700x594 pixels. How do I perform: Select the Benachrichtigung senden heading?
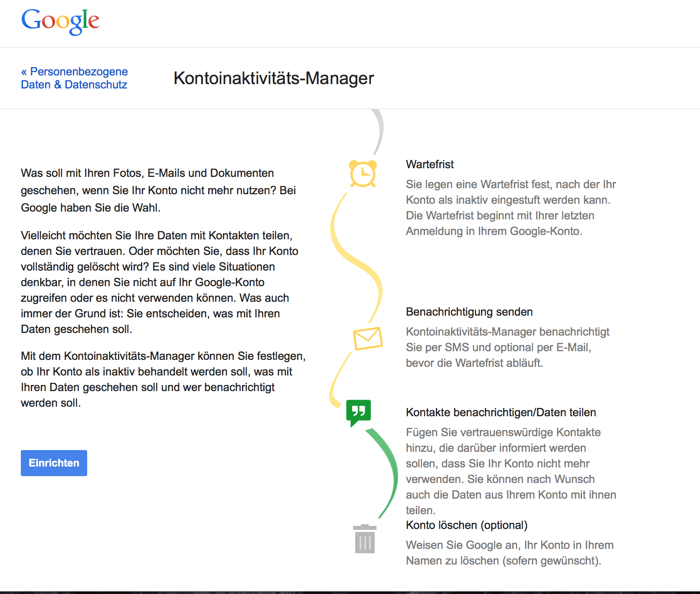469,312
